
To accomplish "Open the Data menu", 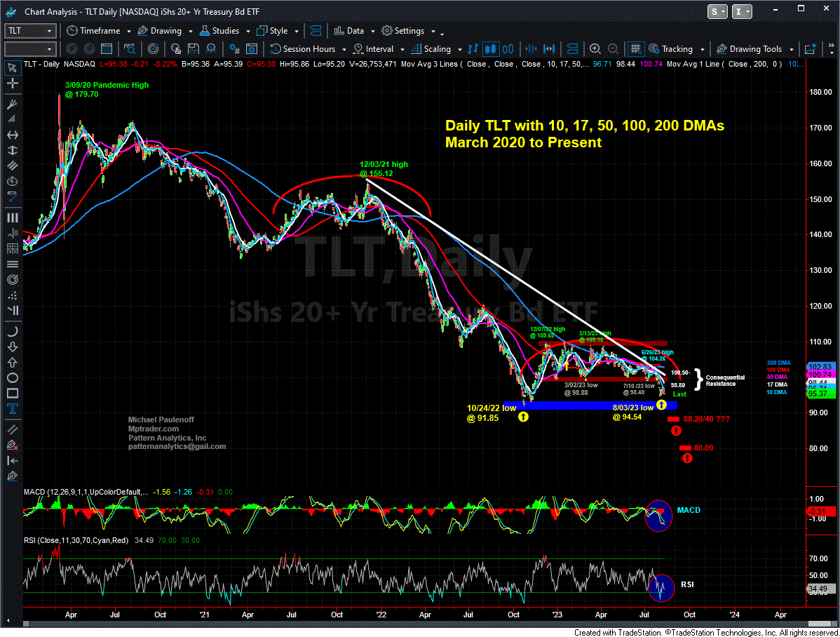I will (x=353, y=31).
